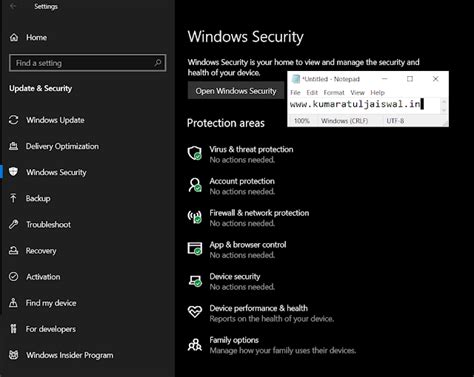Click the Notepad app icon in title bar

click(296, 79)
